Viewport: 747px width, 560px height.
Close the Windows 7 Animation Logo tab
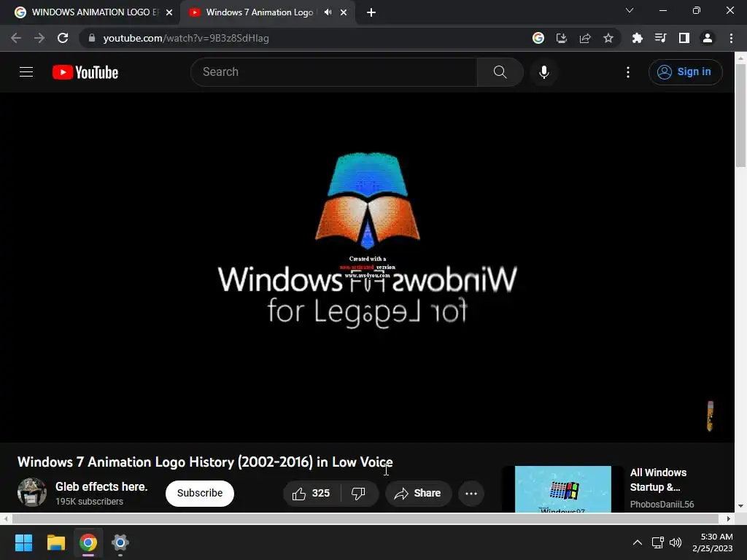[344, 12]
